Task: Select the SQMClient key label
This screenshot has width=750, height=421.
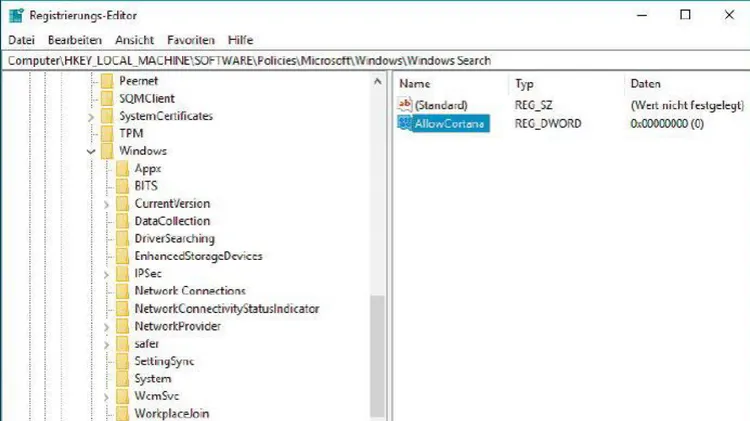Action: tap(147, 99)
